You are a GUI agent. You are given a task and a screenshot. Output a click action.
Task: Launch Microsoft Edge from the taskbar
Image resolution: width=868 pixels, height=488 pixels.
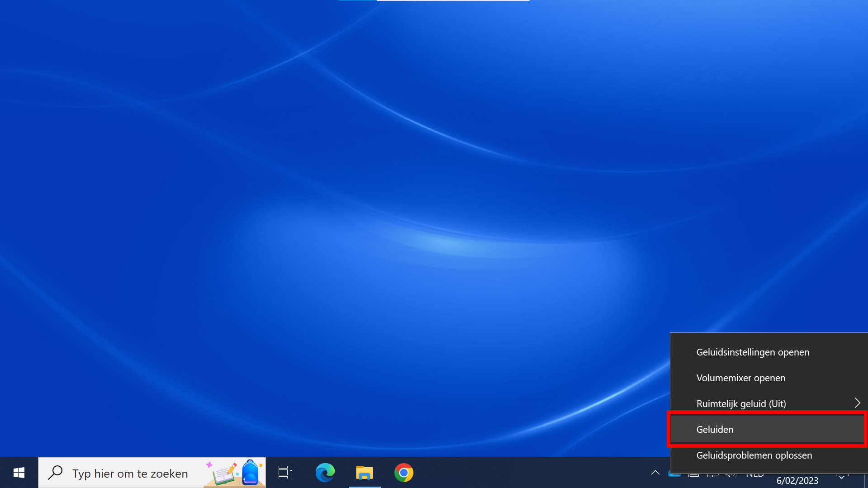click(x=325, y=473)
